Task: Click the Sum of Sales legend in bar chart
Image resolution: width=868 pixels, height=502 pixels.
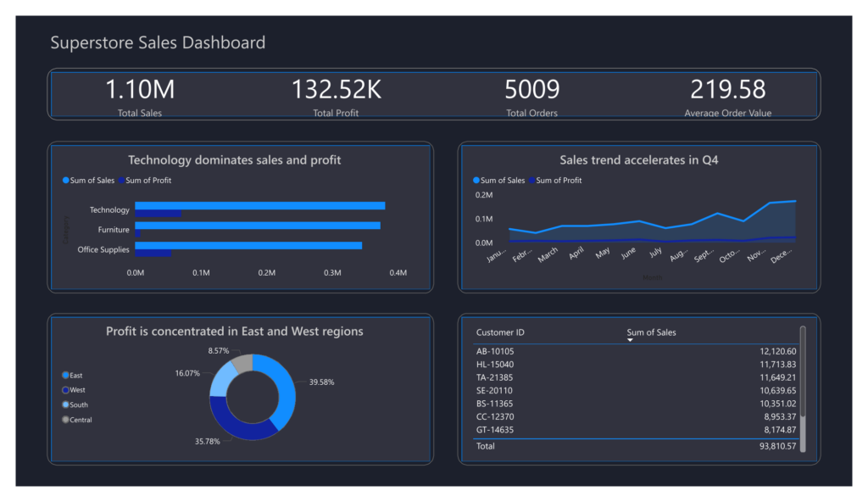Action: 88,180
